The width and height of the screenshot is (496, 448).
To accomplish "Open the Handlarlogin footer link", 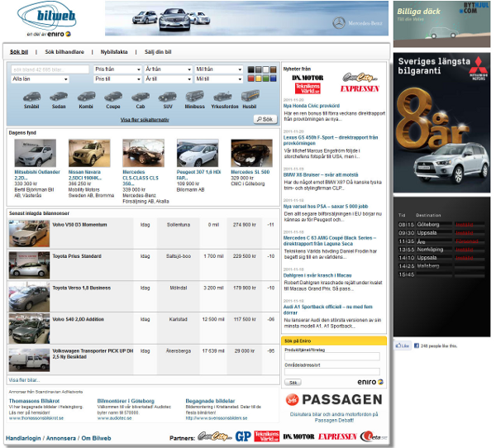I will point(23,438).
